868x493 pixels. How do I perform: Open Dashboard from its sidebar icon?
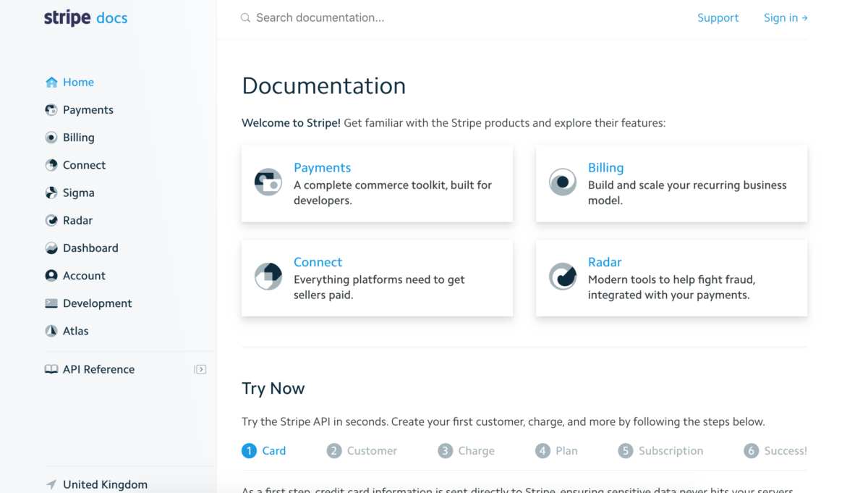click(x=51, y=248)
